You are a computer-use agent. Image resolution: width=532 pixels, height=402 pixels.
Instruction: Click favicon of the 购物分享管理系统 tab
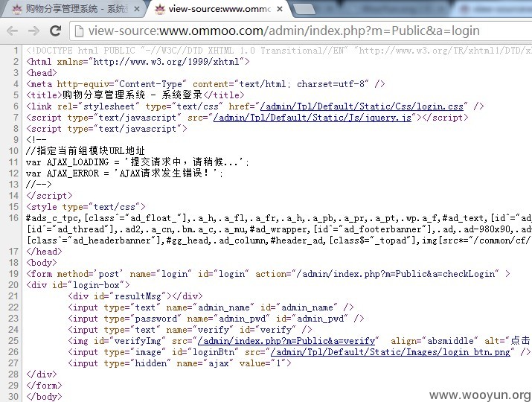click(17, 9)
